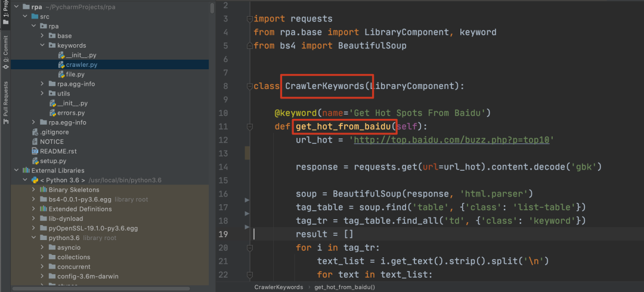Click the BeautifulSoup import name on line 5
Image resolution: width=644 pixels, height=292 pixels.
[x=372, y=45]
